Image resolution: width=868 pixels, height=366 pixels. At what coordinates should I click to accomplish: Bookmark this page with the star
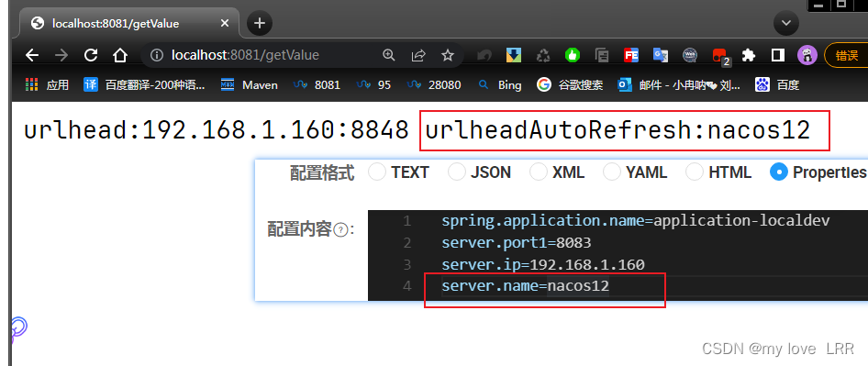(447, 55)
